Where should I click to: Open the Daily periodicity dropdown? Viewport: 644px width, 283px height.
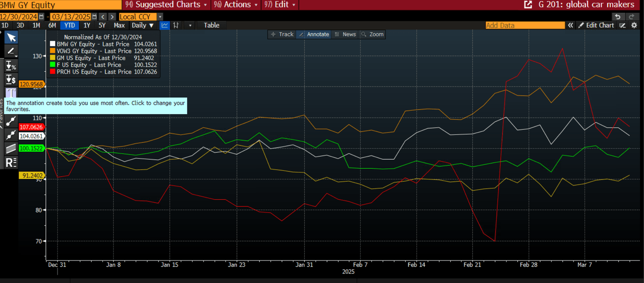[143, 25]
